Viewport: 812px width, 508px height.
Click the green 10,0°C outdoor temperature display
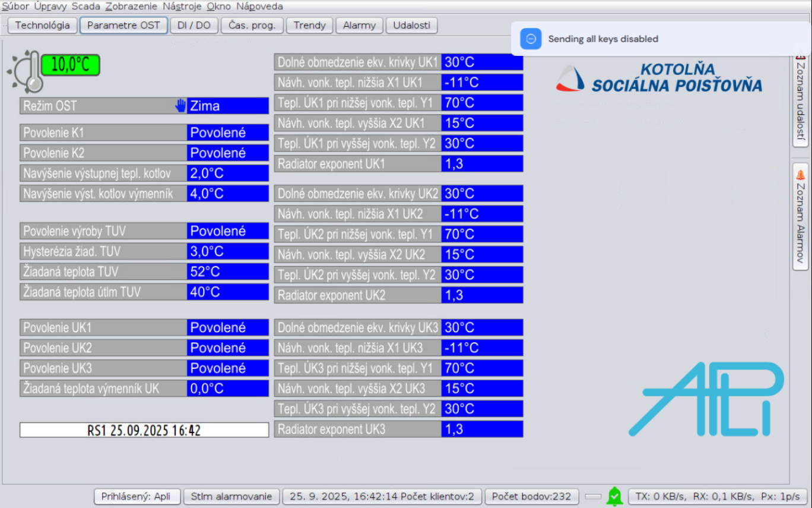71,65
